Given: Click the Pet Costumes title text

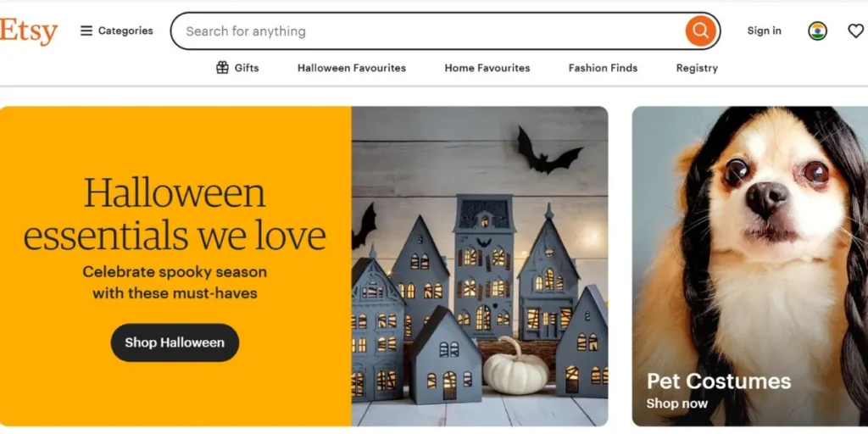Looking at the screenshot, I should 719,381.
